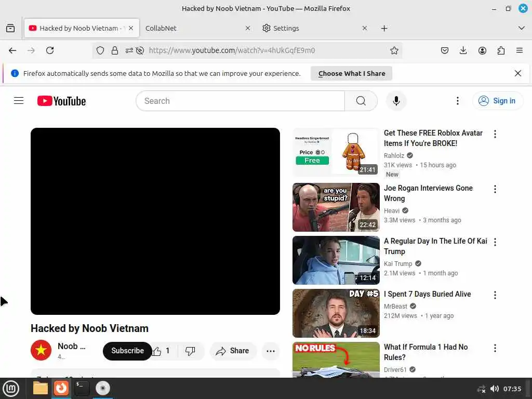Open options for the Roblox Avatar video
Image resolution: width=532 pixels, height=399 pixels.
point(495,134)
